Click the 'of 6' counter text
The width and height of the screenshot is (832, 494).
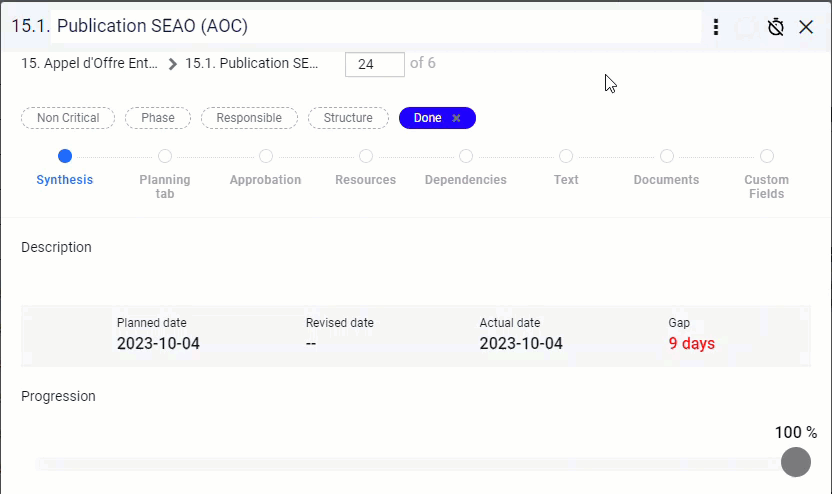tap(422, 63)
